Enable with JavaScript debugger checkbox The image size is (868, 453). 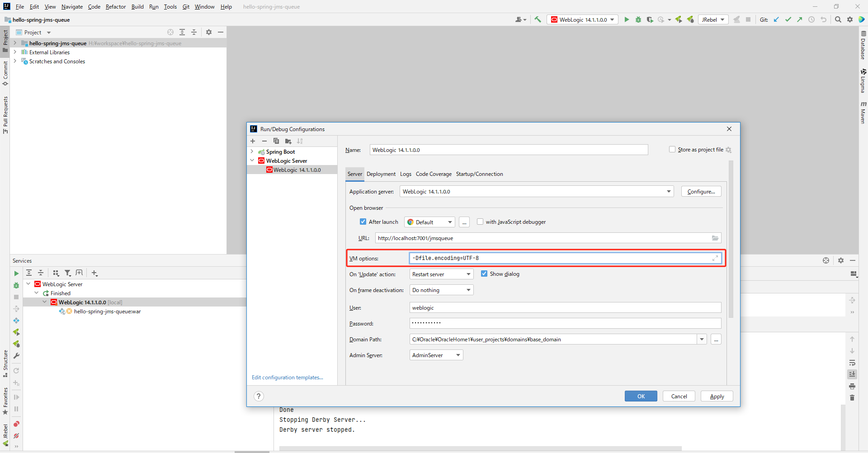[480, 222]
